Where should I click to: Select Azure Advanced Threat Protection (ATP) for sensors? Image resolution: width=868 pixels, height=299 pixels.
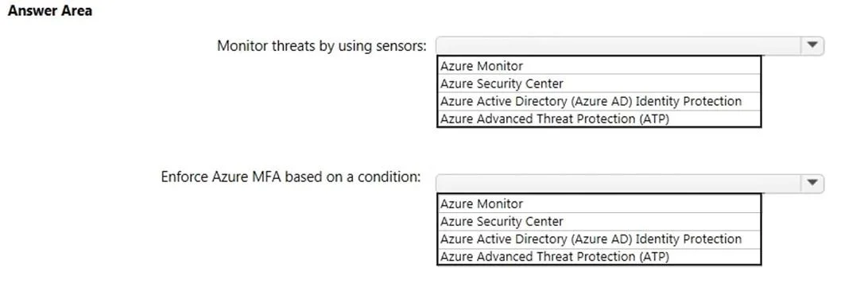tap(599, 118)
